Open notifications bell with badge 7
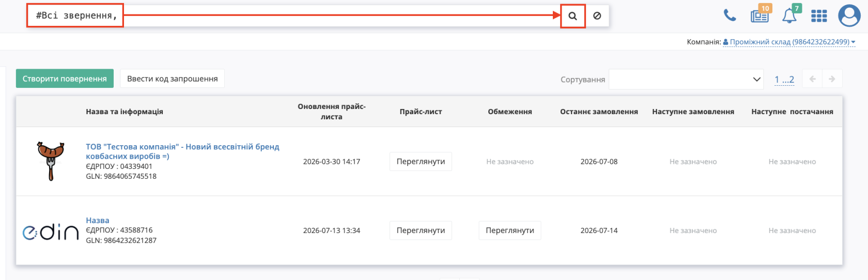 789,15
